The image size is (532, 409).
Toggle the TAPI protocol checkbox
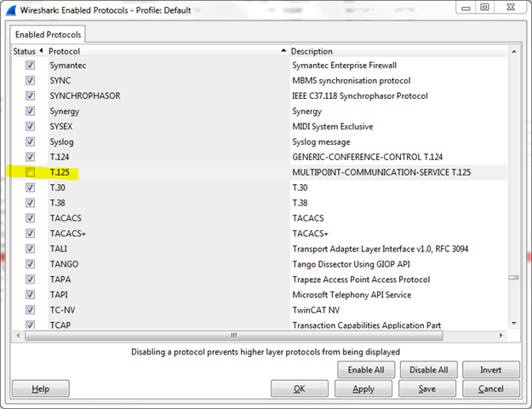pos(30,294)
